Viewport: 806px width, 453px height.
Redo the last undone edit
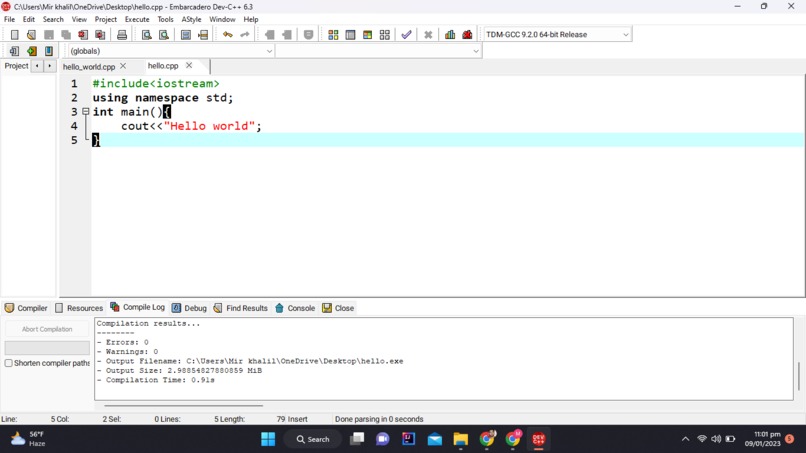click(x=245, y=34)
